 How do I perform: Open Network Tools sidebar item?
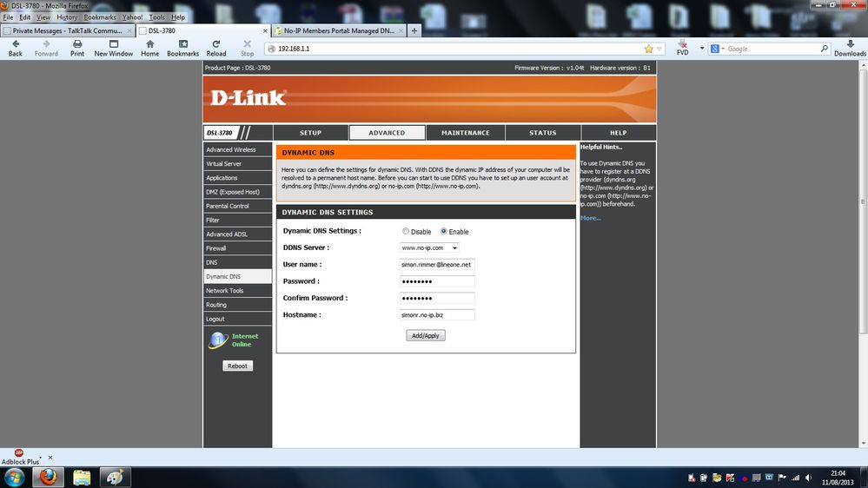click(x=237, y=291)
